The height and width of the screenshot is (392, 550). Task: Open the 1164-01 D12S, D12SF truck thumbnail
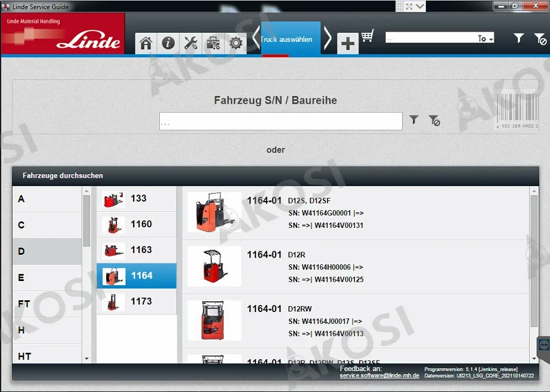(214, 212)
